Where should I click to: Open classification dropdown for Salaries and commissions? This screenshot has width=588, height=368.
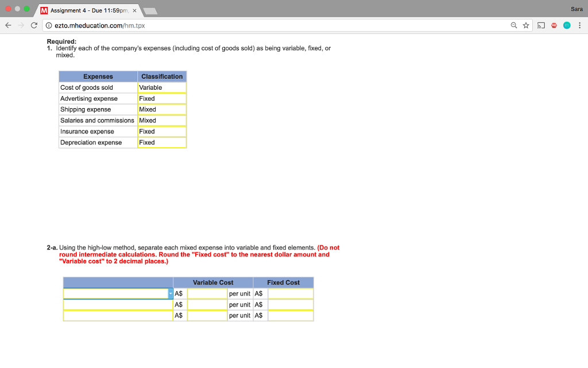[161, 121]
